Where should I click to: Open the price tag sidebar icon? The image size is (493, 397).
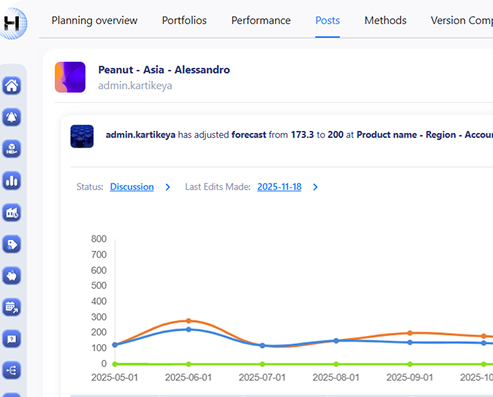(12, 244)
